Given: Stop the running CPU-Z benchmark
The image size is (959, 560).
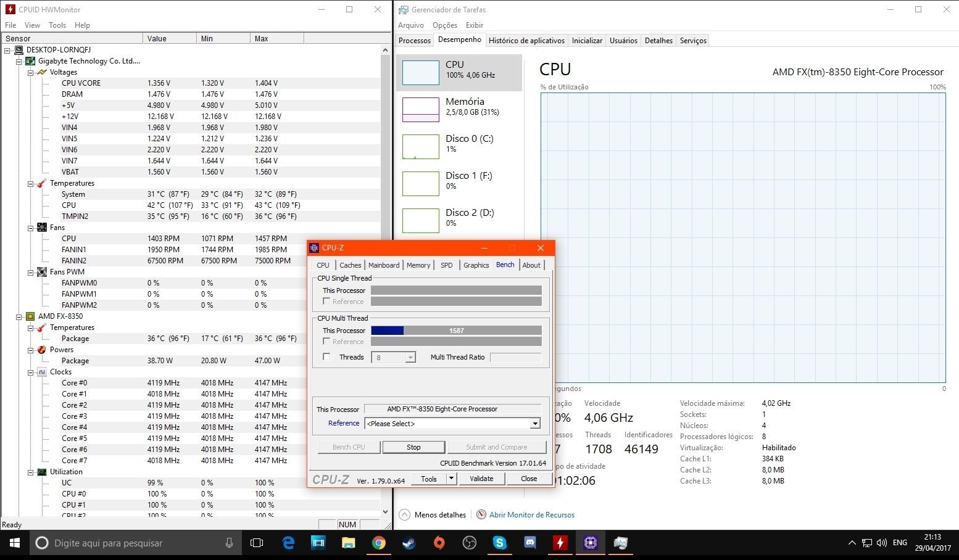Looking at the screenshot, I should click(x=413, y=447).
